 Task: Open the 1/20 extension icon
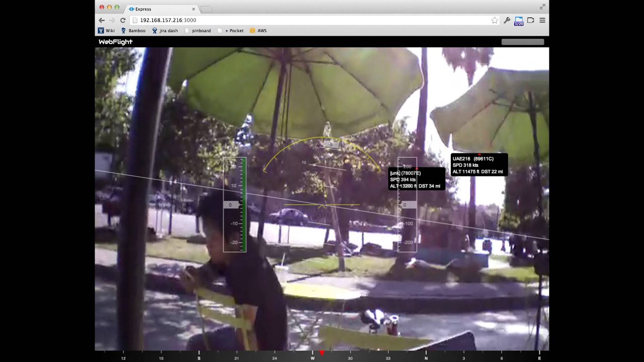(x=519, y=21)
